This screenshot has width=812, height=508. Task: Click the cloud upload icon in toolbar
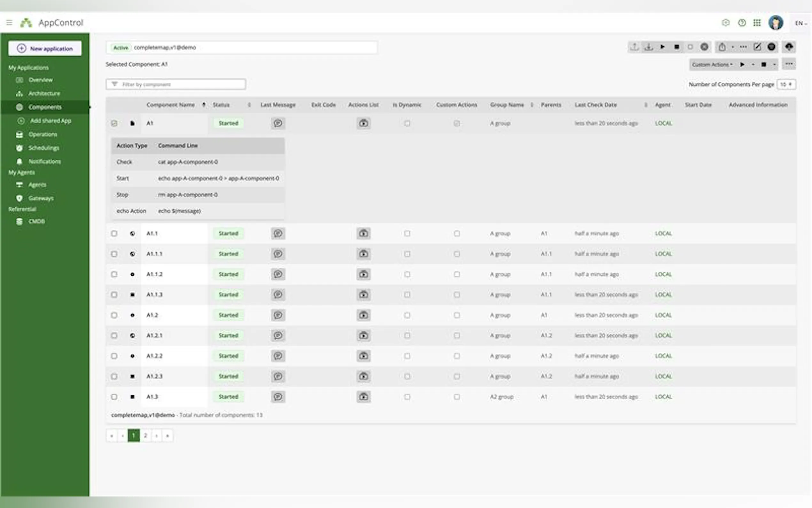[789, 47]
